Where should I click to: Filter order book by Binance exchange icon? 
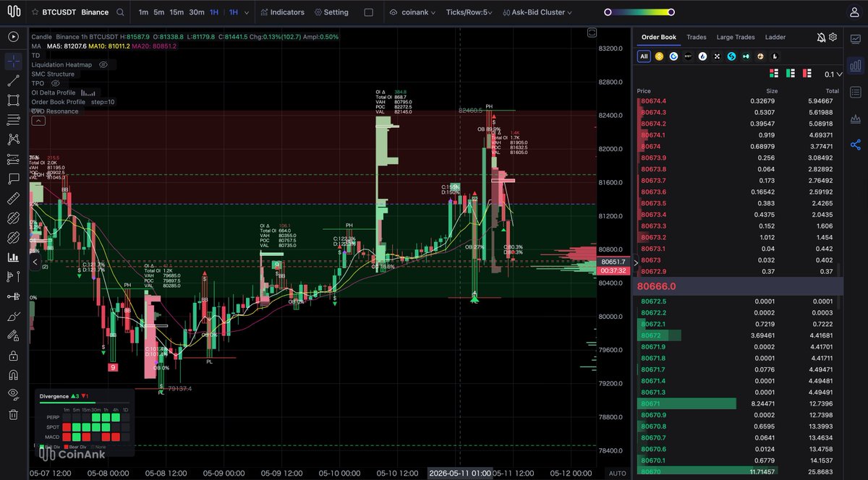coord(659,56)
